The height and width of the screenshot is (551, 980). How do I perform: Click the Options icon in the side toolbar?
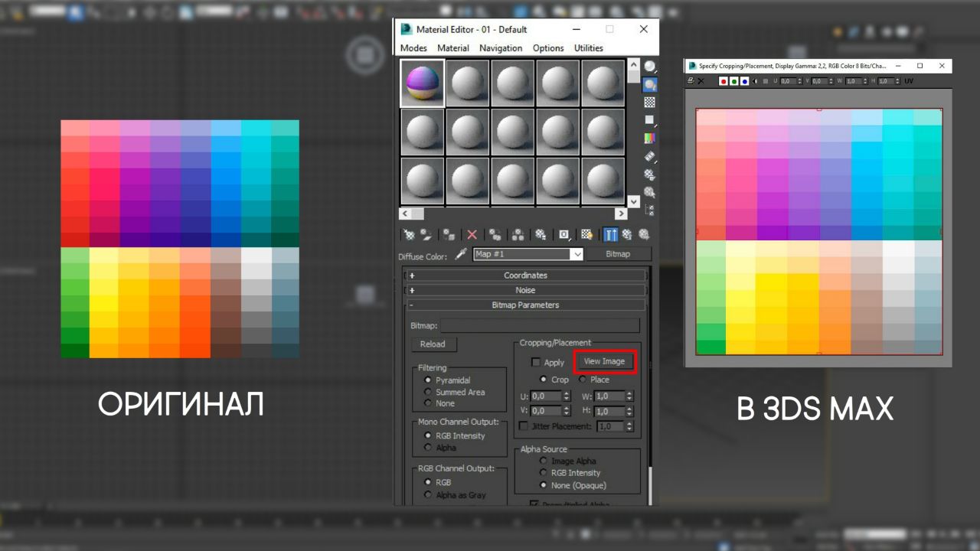tap(650, 174)
